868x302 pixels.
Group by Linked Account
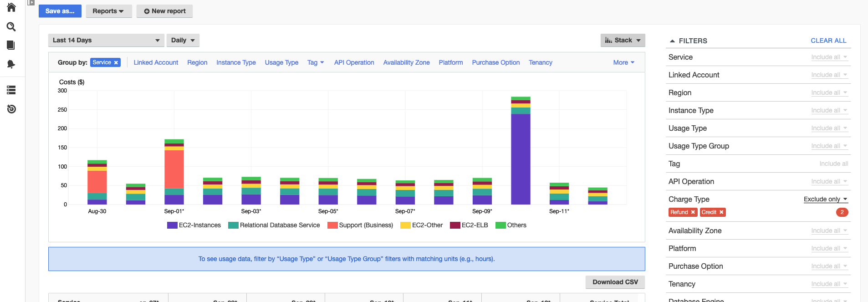(156, 62)
